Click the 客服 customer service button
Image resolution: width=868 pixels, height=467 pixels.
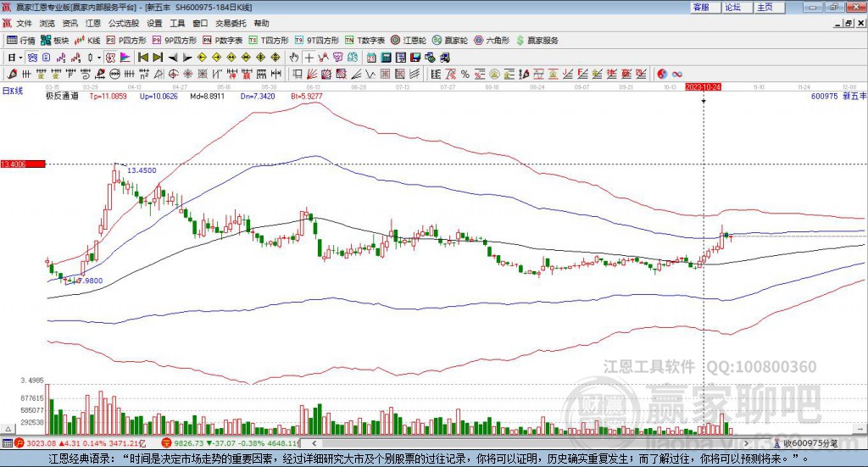point(705,7)
